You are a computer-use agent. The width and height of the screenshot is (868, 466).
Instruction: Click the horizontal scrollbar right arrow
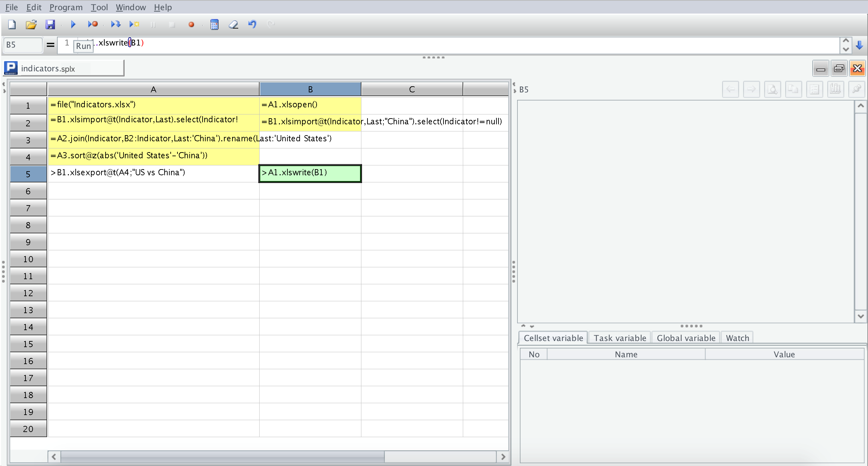(503, 457)
